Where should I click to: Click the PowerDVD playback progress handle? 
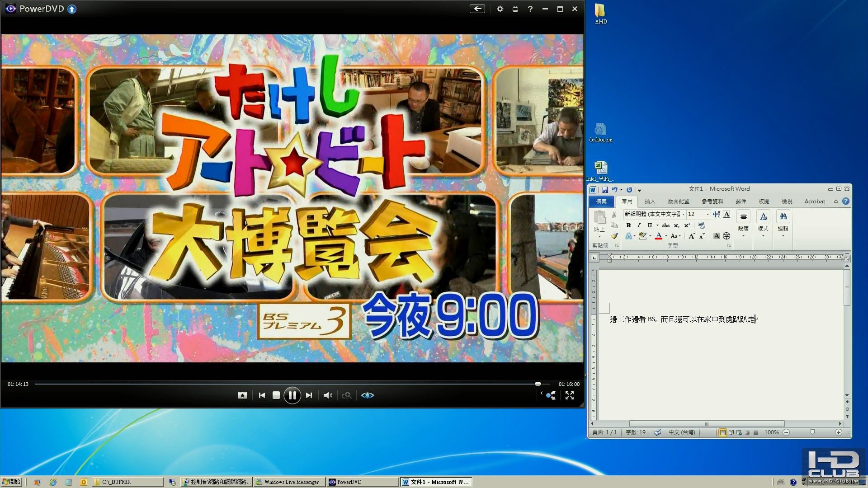[538, 384]
